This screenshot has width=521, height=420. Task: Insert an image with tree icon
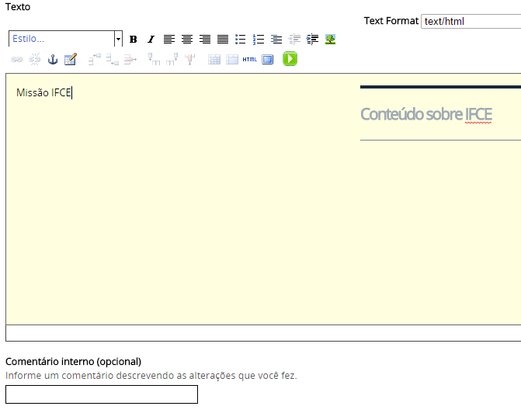[330, 40]
